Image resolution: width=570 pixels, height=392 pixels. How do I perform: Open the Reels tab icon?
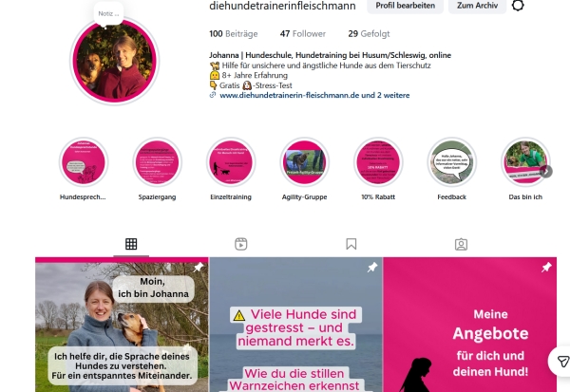[241, 244]
